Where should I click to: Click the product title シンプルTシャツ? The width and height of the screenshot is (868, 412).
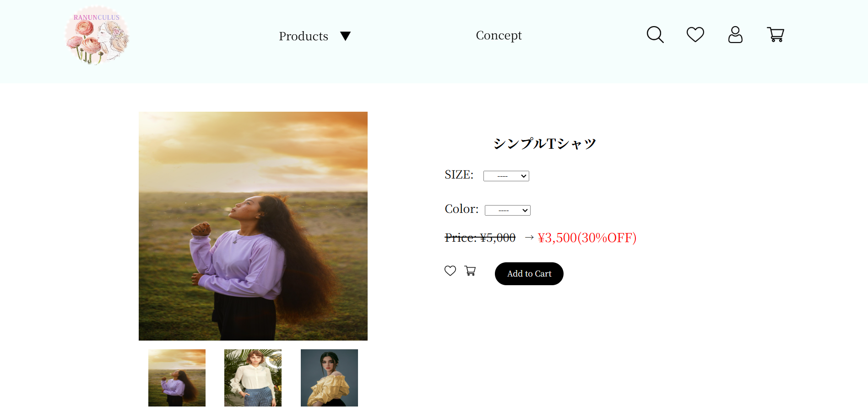coord(545,144)
